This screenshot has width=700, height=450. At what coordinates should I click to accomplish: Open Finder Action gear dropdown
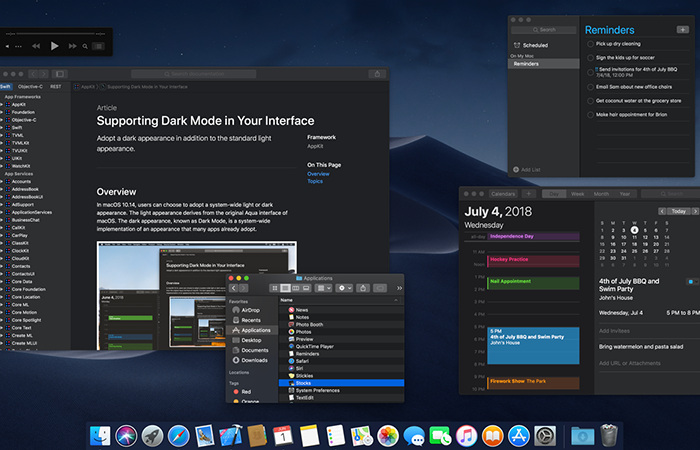(x=344, y=288)
